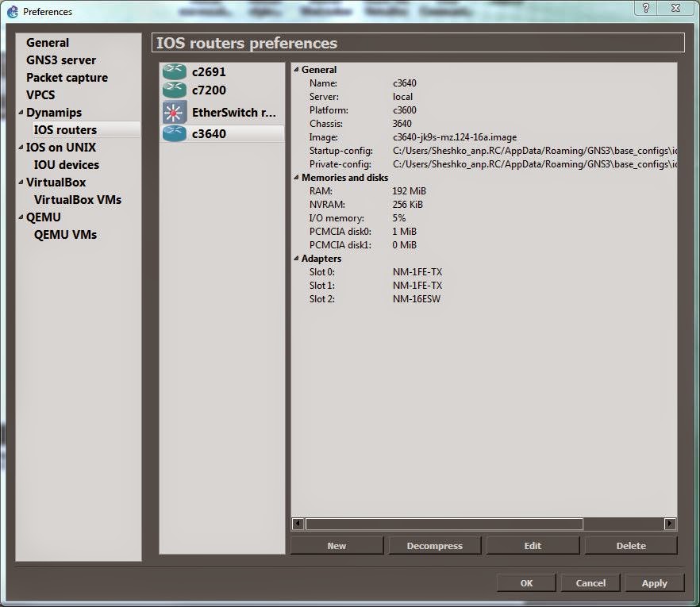Click the Delete router button
Image resolution: width=700 pixels, height=607 pixels.
(631, 545)
